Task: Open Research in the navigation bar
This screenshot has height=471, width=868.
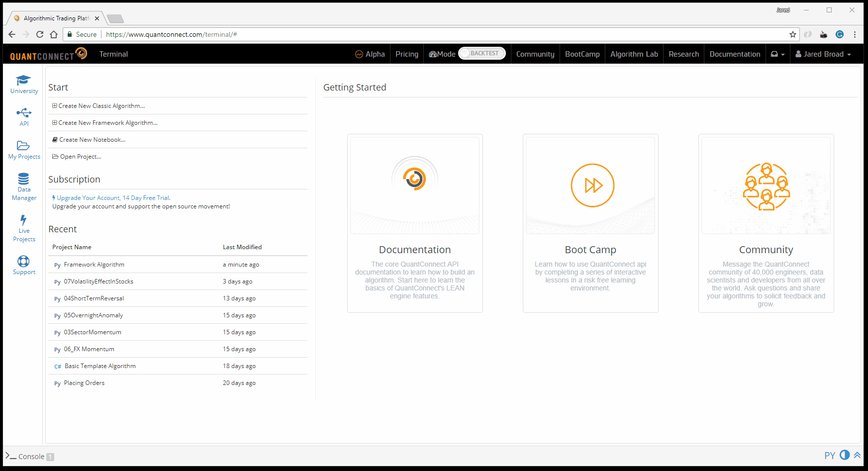Action: pyautogui.click(x=684, y=54)
